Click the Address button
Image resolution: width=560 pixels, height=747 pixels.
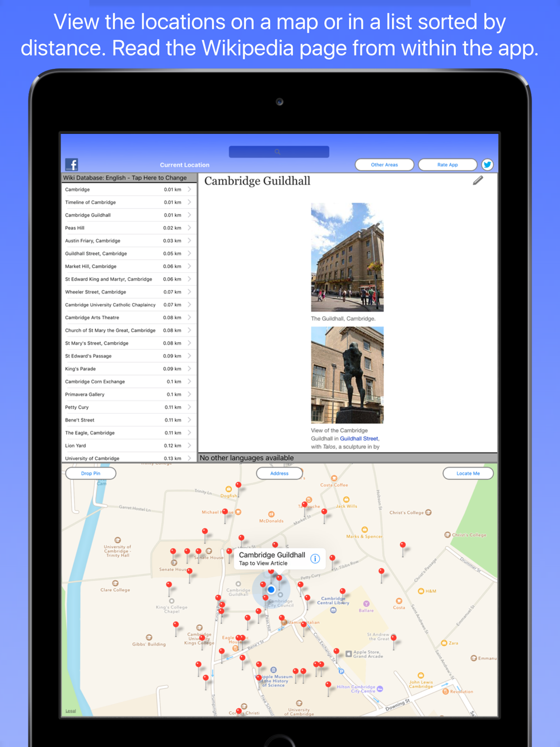click(x=279, y=473)
